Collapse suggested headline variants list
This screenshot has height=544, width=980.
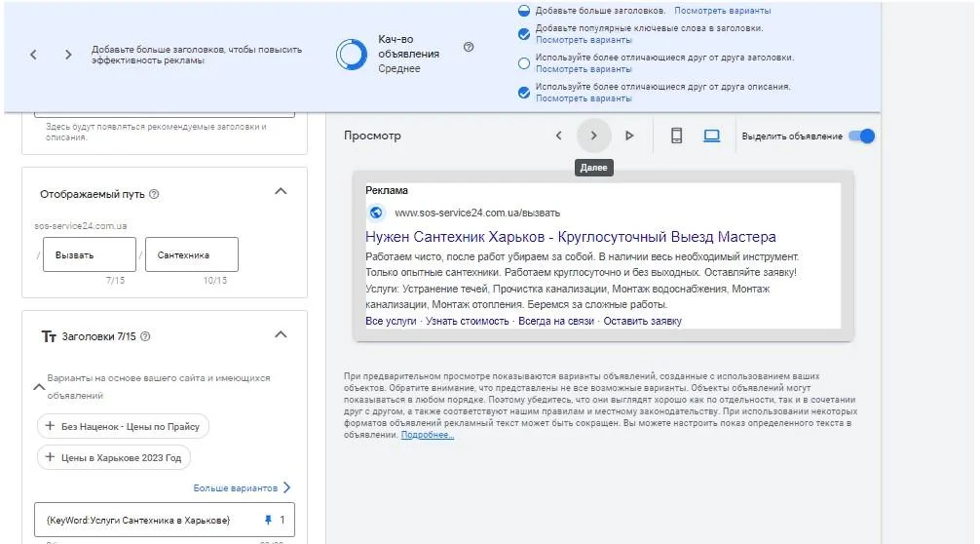[39, 387]
